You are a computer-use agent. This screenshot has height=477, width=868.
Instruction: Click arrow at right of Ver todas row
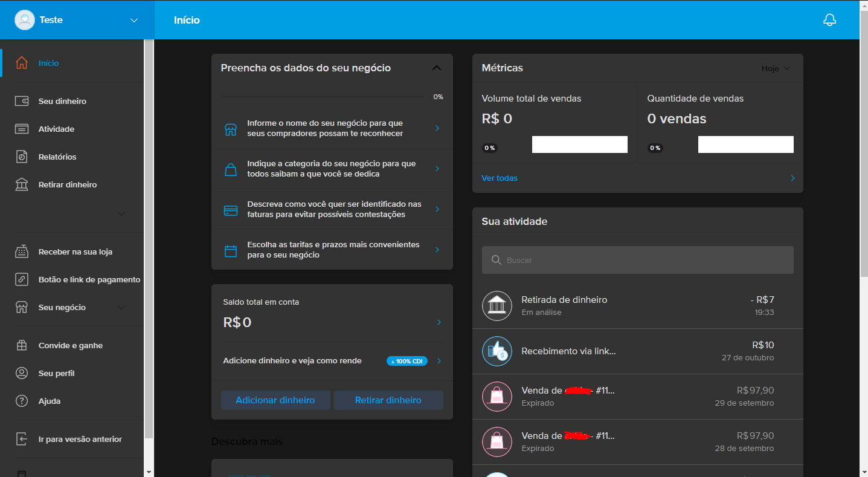click(792, 178)
